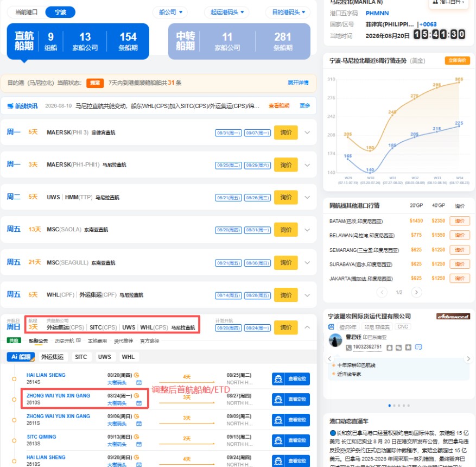
Task: Click 展开详情 to expand port status
Action: click(298, 83)
